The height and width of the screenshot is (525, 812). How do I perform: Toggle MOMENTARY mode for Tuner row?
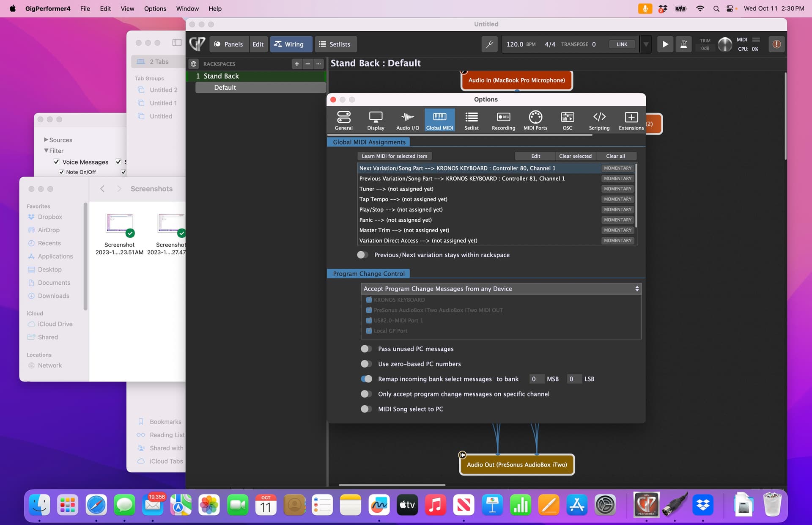click(617, 189)
